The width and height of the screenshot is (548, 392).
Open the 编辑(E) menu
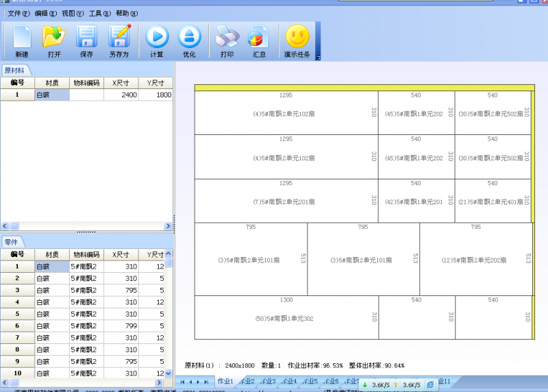(46, 13)
